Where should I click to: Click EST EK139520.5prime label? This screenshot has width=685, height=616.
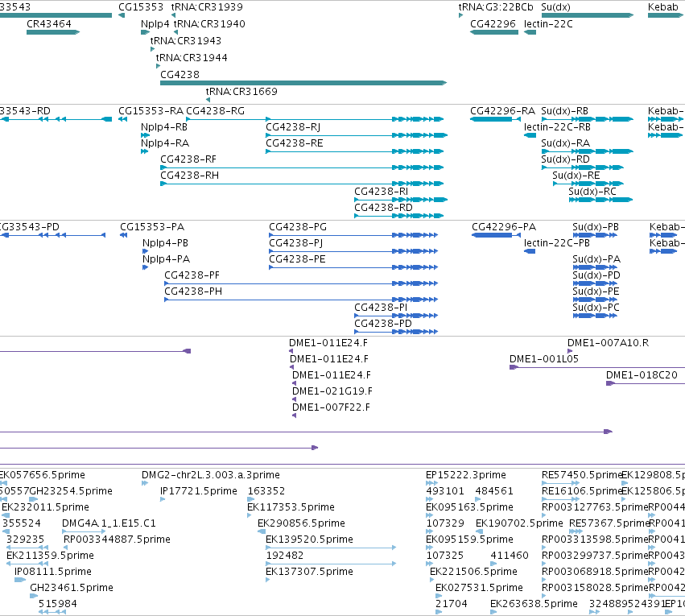(x=309, y=540)
